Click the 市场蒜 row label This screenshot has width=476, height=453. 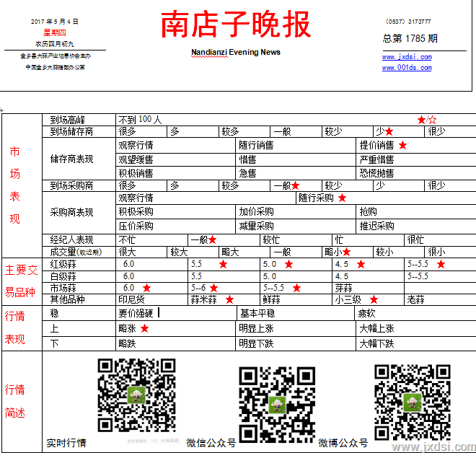[63, 288]
